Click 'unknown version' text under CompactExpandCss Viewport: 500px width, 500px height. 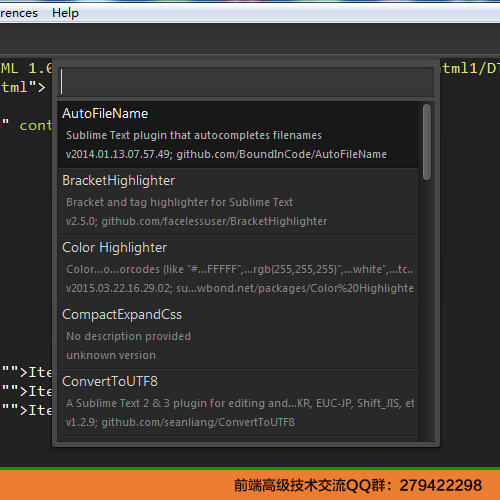point(111,355)
